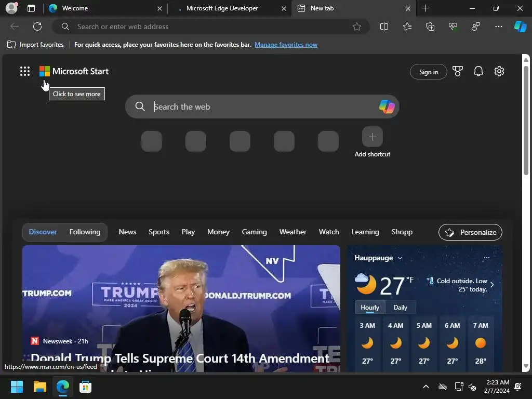The width and height of the screenshot is (532, 399).
Task: Click the Microsoft Start logo
Action: pyautogui.click(x=74, y=71)
